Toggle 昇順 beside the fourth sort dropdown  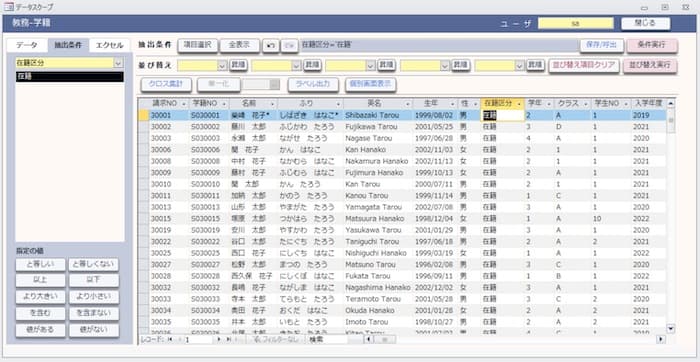click(461, 65)
